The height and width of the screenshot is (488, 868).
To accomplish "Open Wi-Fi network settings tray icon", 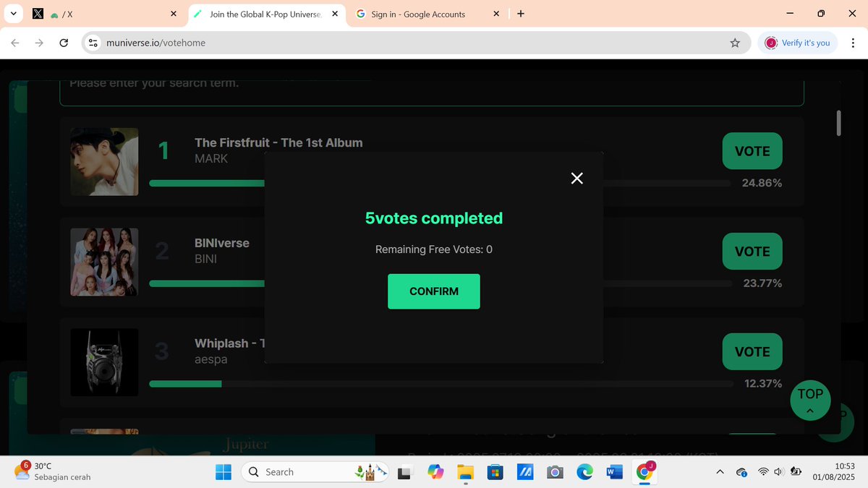I will [x=763, y=472].
